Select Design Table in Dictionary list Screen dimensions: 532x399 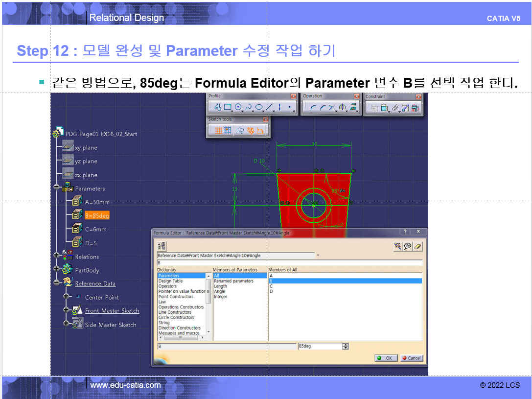pos(170,281)
